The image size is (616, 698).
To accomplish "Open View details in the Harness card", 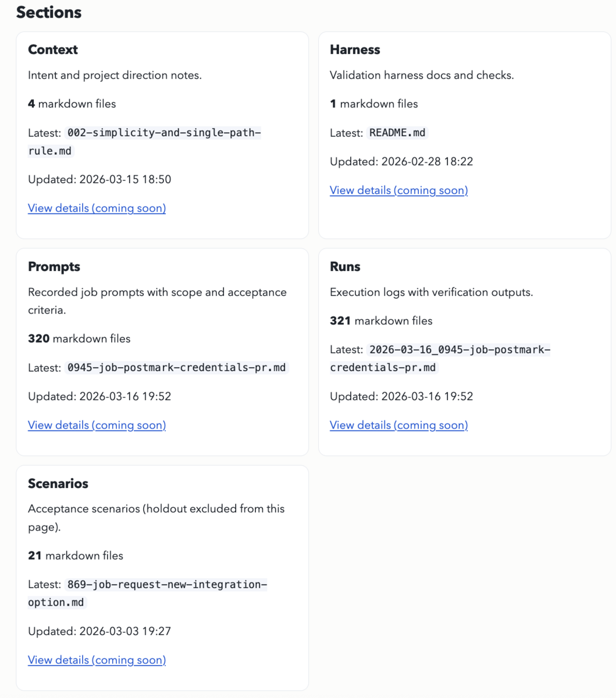I will pyautogui.click(x=398, y=190).
